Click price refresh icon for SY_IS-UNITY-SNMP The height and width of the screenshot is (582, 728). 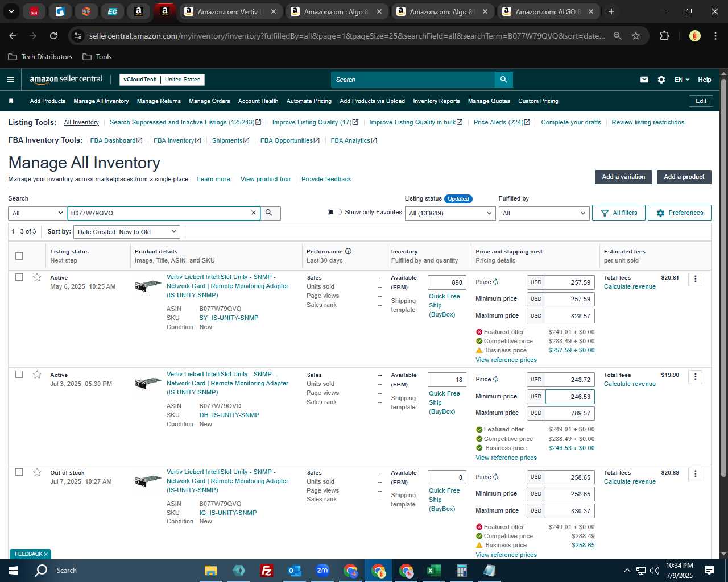pyautogui.click(x=495, y=282)
